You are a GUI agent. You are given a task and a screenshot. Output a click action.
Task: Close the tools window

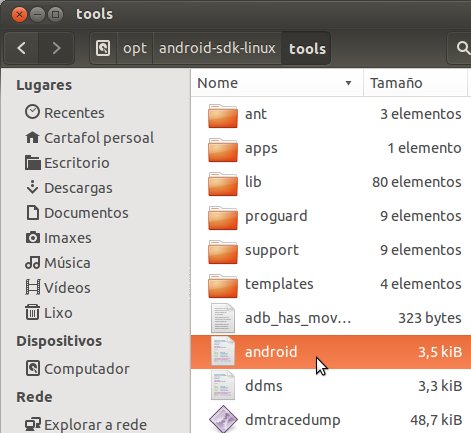click(x=19, y=15)
